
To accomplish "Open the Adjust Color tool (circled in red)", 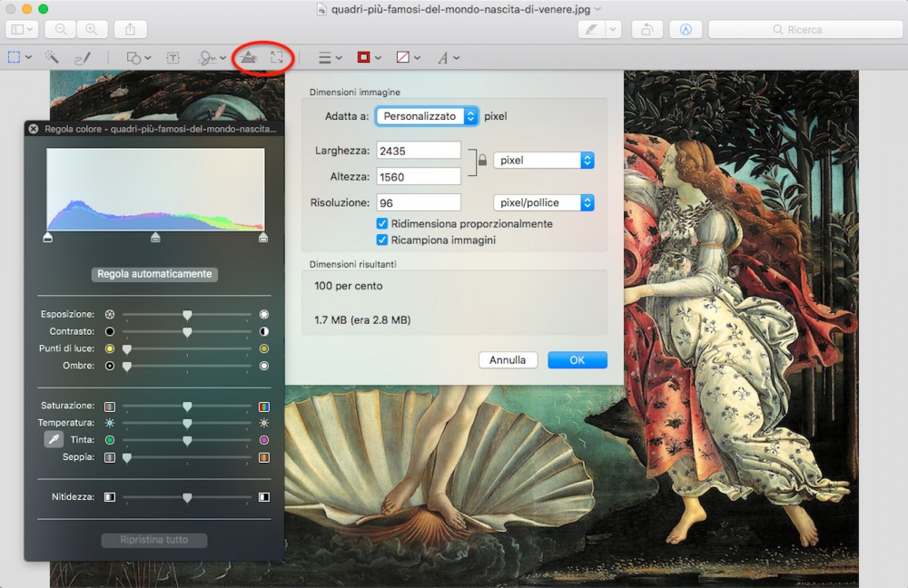I will [x=246, y=57].
